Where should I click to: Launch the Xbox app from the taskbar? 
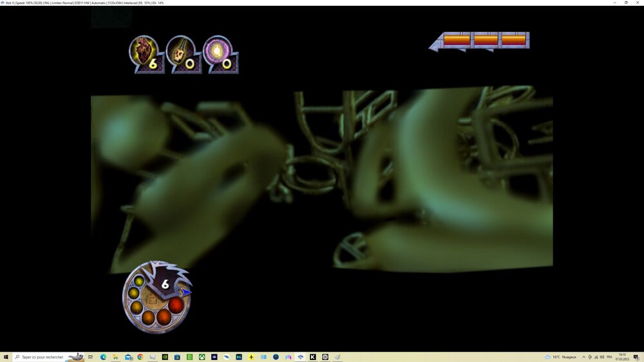click(202, 357)
